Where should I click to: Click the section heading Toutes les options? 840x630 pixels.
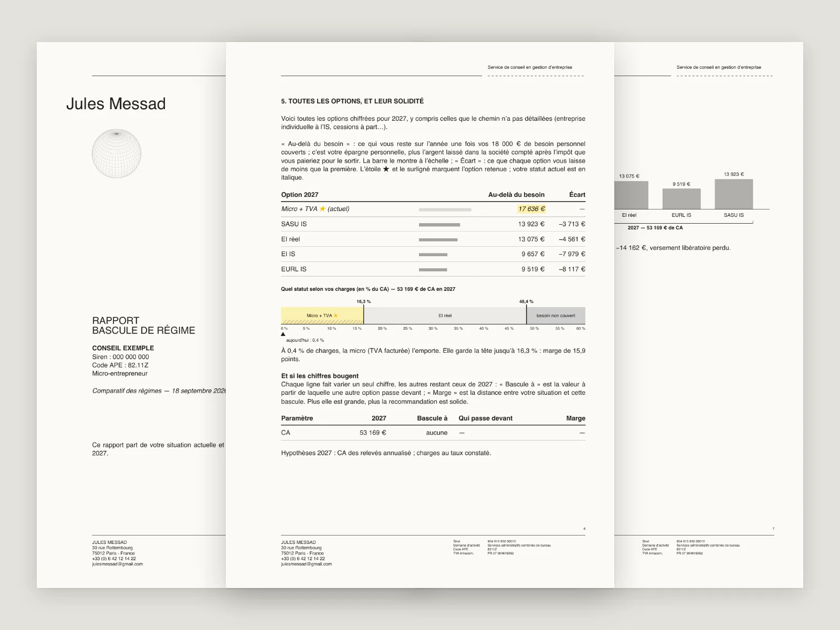pos(352,101)
